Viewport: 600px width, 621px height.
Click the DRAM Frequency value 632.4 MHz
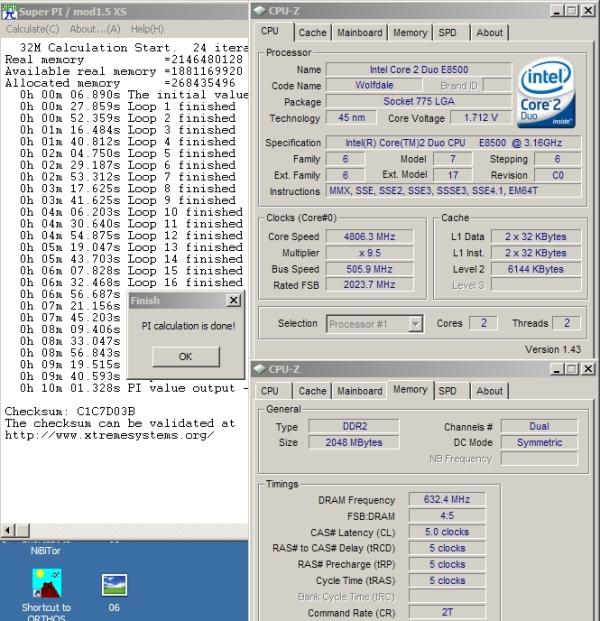447,499
